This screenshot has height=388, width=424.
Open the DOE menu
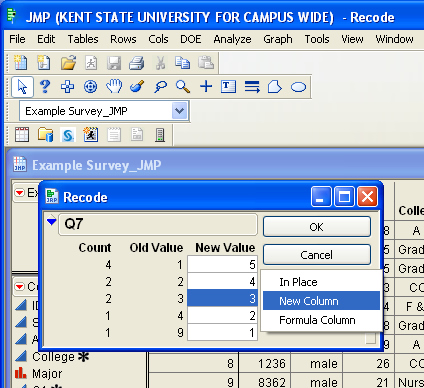(x=191, y=39)
